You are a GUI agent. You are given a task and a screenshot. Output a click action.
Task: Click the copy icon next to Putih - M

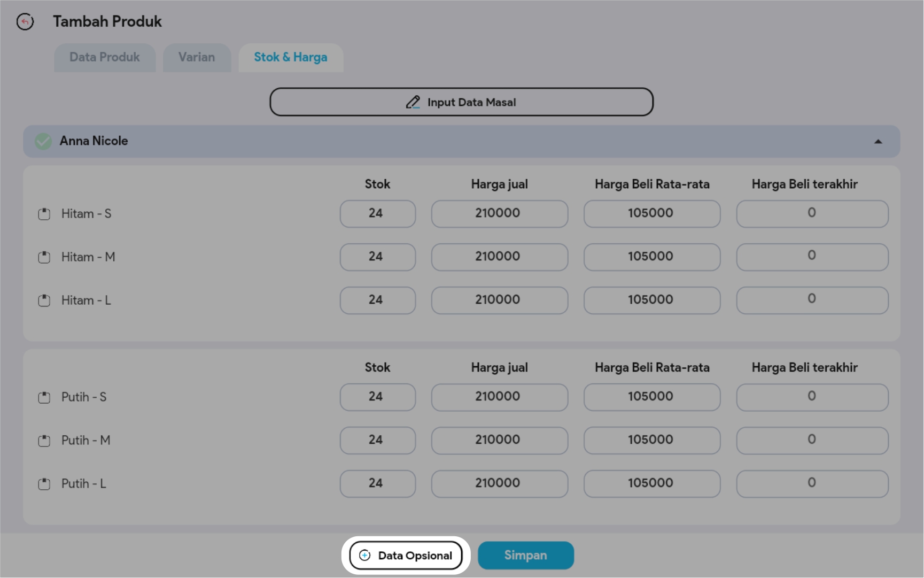point(44,441)
